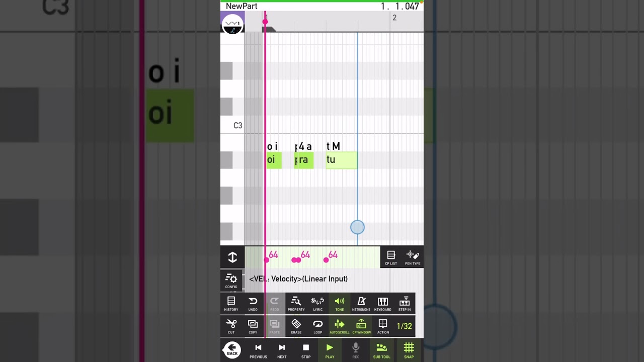Toggle the Tone sound preview
The height and width of the screenshot is (362, 644).
[340, 304]
